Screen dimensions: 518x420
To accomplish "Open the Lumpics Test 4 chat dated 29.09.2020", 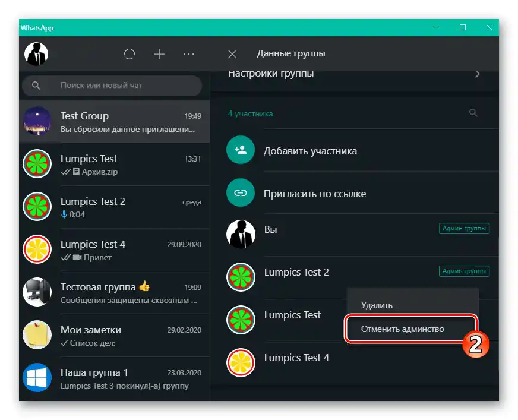I will coord(114,250).
